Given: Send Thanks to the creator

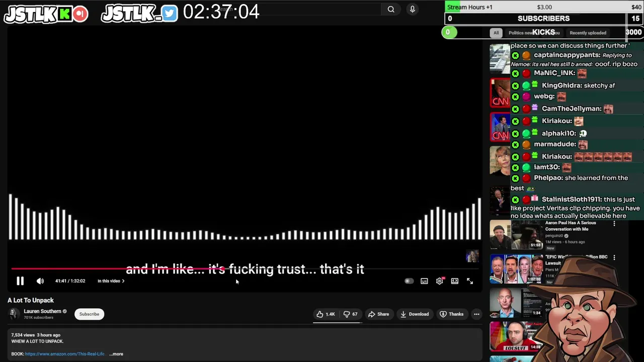Looking at the screenshot, I should click(x=451, y=314).
